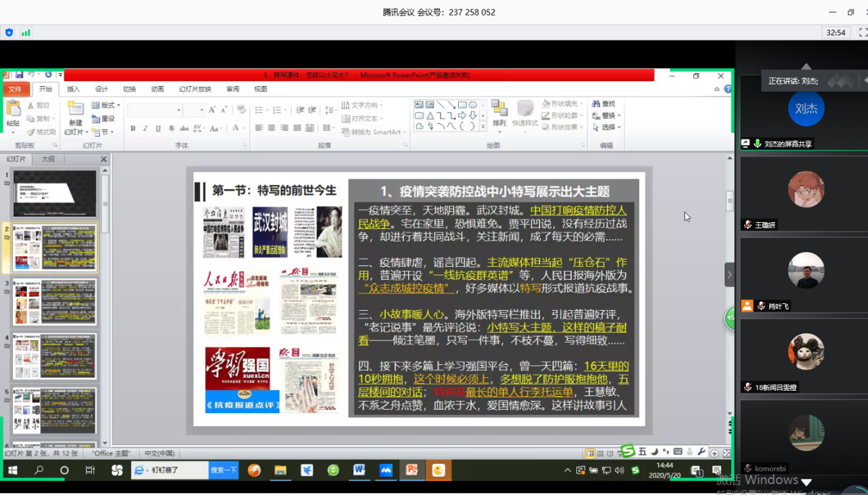Viewport: 868px width, 495px height.
Task: Switch to the Insert (插入) ribbon tab
Action: coord(73,89)
